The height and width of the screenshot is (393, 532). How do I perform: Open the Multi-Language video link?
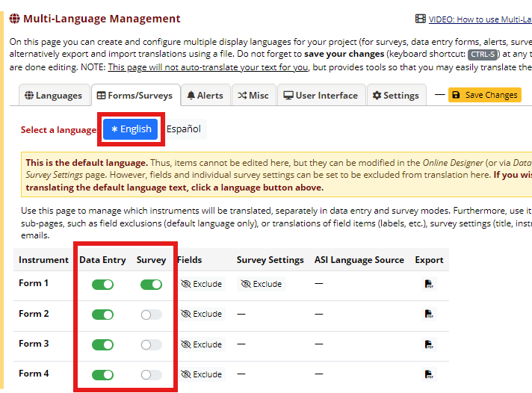[480, 19]
